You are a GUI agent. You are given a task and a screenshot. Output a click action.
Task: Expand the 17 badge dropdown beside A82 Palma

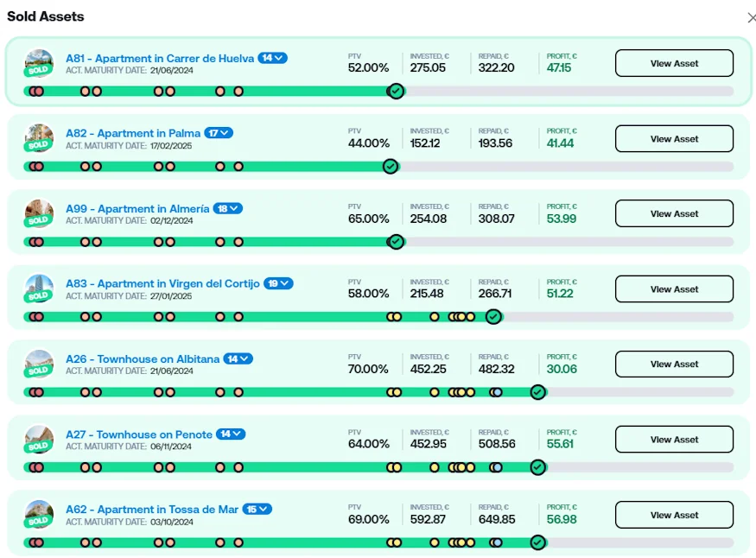coord(219,133)
